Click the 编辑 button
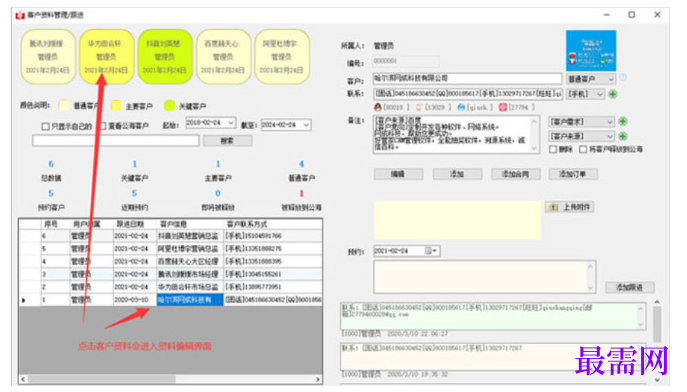687x392 pixels. click(398, 174)
